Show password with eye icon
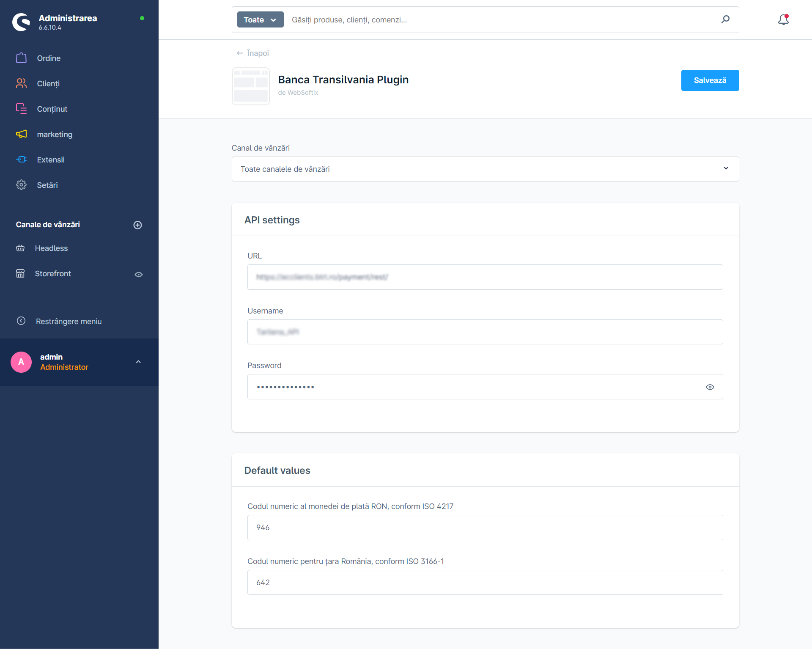Image resolution: width=812 pixels, height=649 pixels. pyautogui.click(x=710, y=387)
